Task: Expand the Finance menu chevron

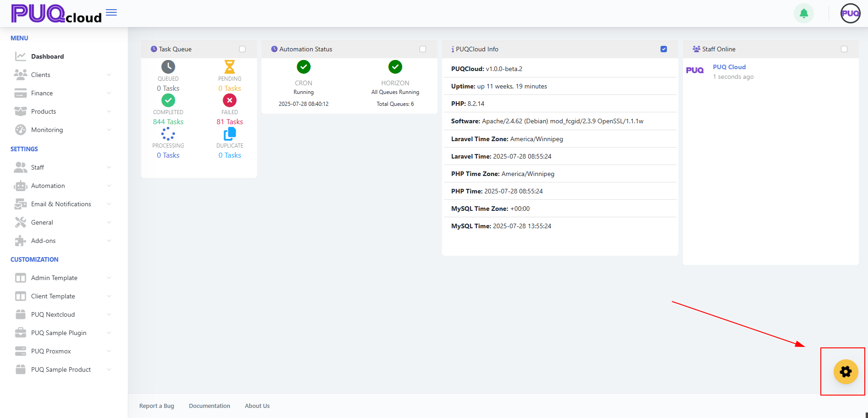Action: coord(109,93)
